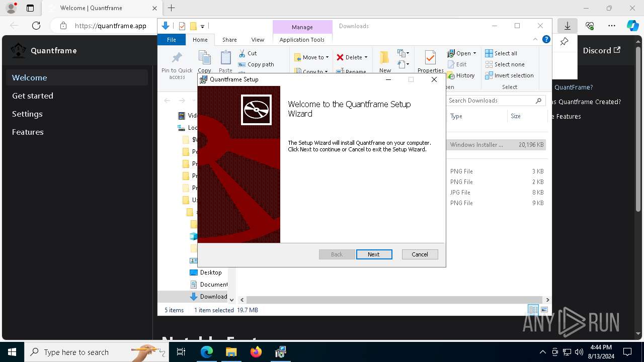Cancel the Quantframe Setup wizard
The image size is (644, 362).
pyautogui.click(x=420, y=254)
